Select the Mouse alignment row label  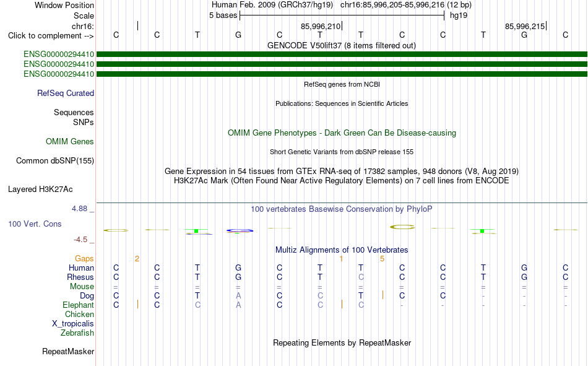point(82,286)
